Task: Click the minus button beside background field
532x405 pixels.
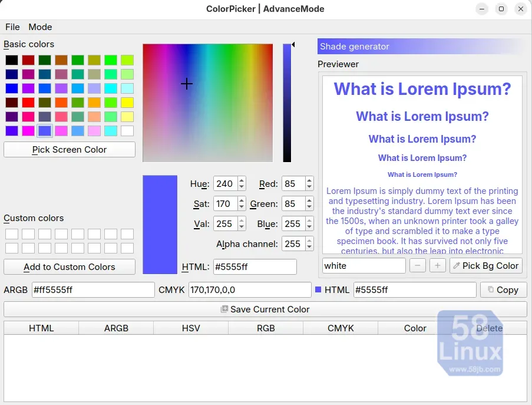Action: click(x=417, y=265)
